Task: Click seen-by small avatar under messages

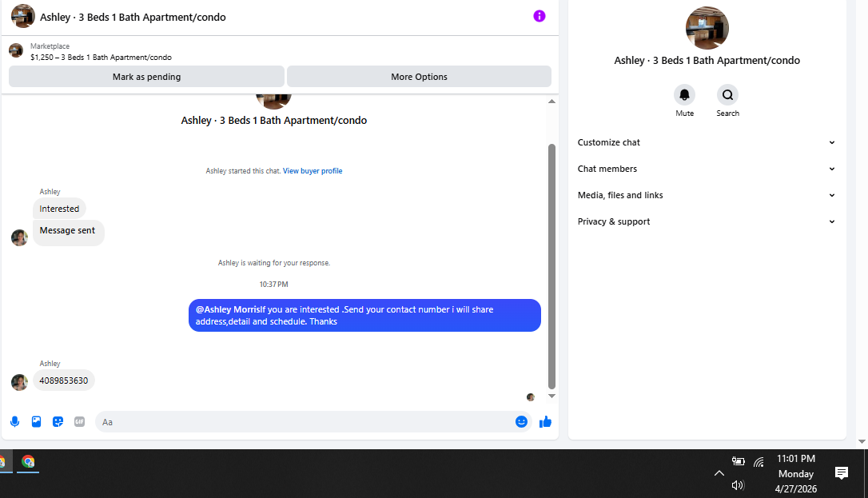Action: [x=531, y=397]
